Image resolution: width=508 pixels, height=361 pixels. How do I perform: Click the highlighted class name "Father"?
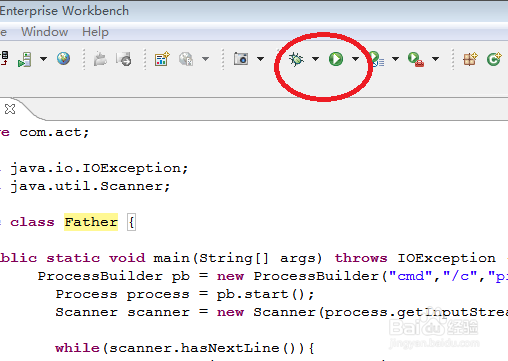tap(91, 222)
